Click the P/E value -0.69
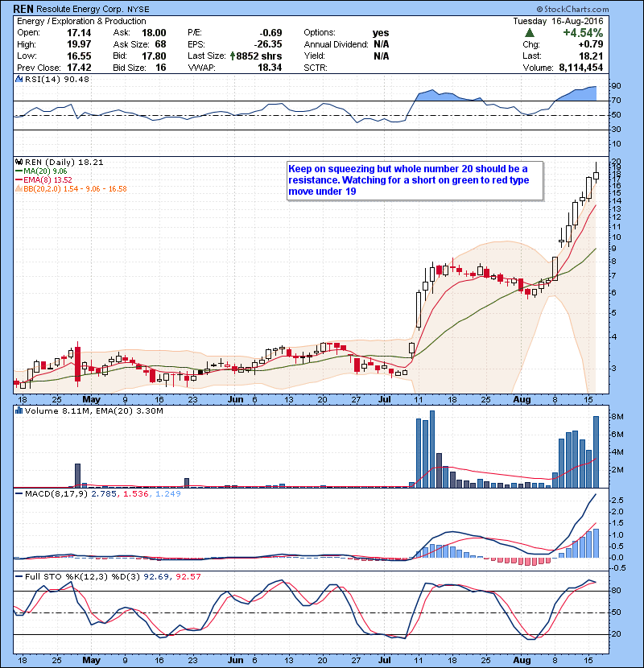644x668 pixels. [x=270, y=33]
